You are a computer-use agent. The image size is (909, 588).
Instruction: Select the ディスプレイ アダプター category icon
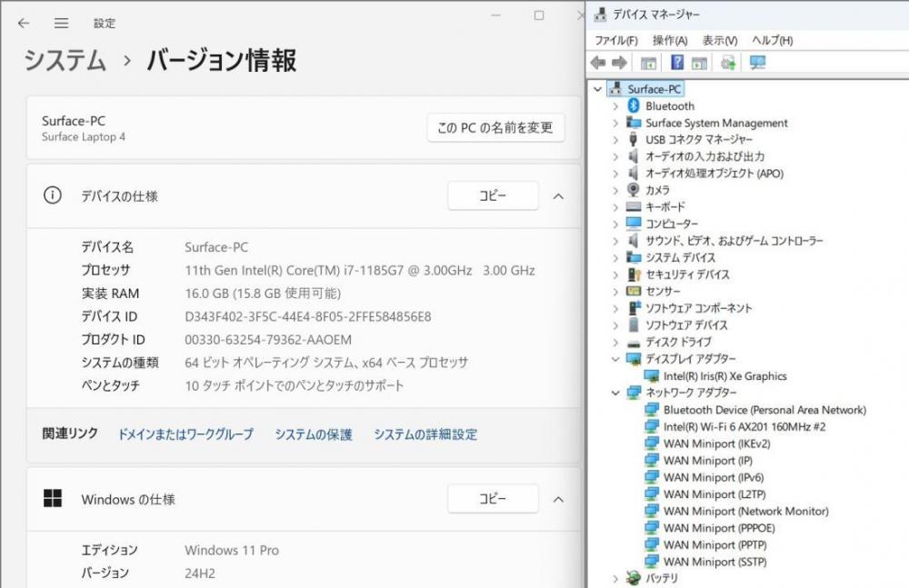(x=634, y=358)
